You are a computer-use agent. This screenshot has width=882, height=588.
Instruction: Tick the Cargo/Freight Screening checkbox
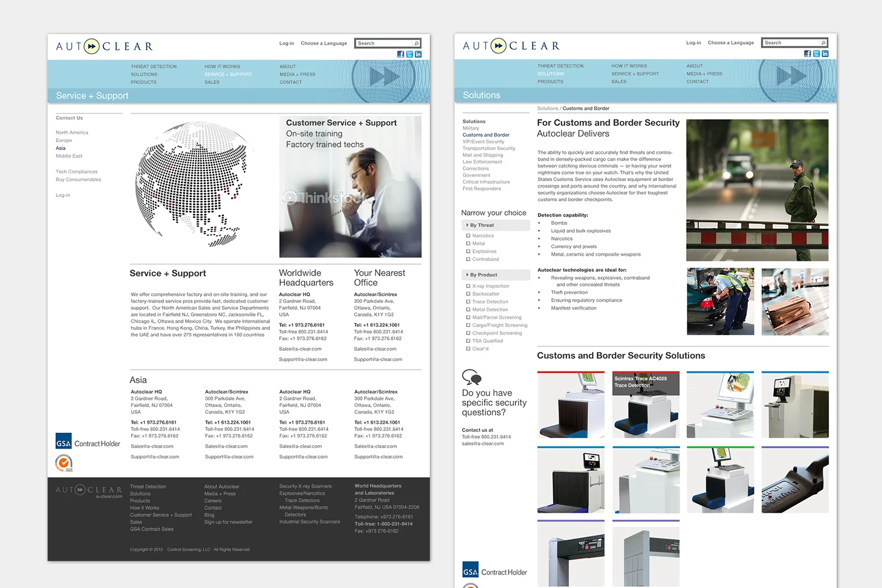click(x=468, y=325)
